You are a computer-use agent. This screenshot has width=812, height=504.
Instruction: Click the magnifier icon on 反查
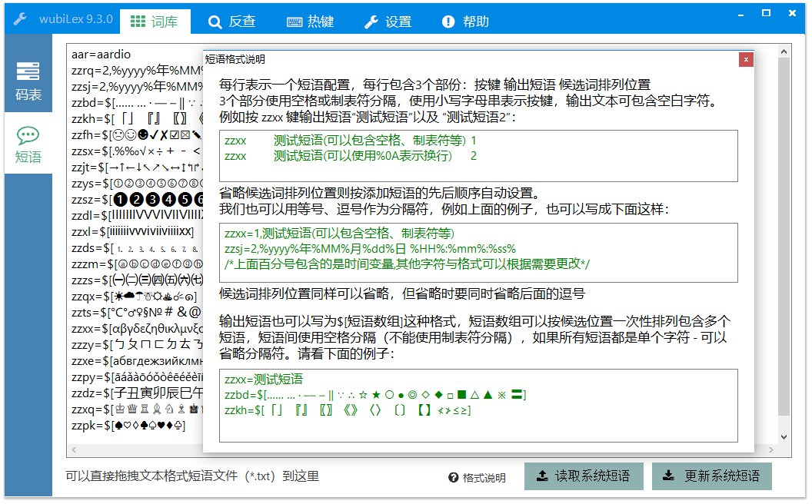(x=216, y=22)
